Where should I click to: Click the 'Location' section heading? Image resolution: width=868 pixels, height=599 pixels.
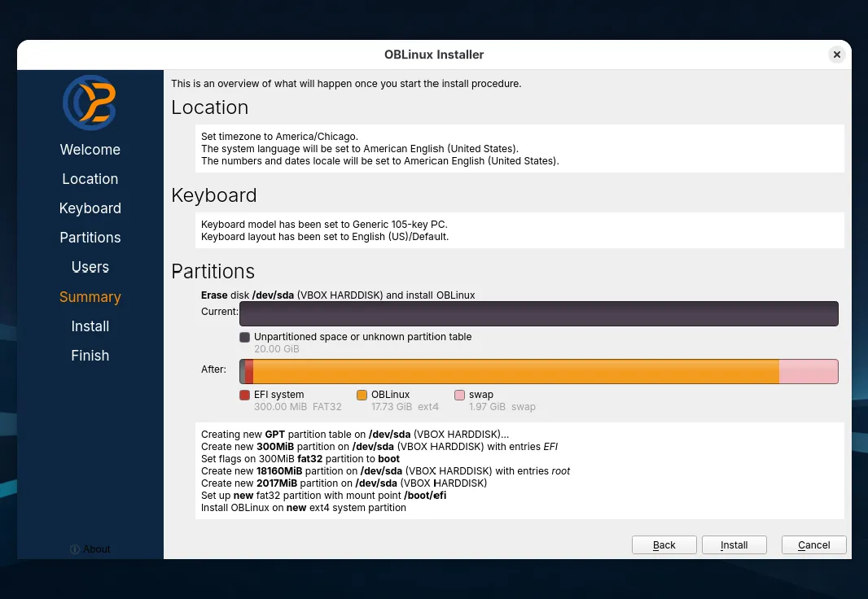pos(210,107)
